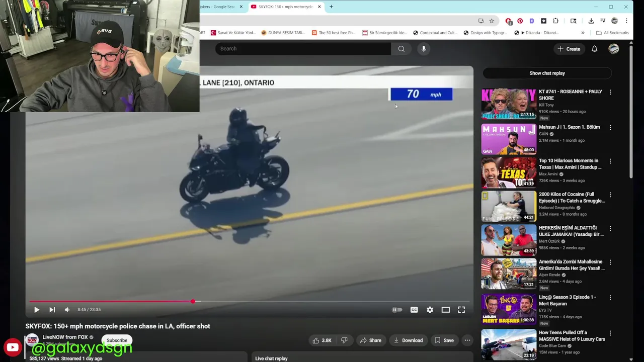The image size is (644, 362).
Task: Open the All Bookmarks folder
Action: pos(612,33)
